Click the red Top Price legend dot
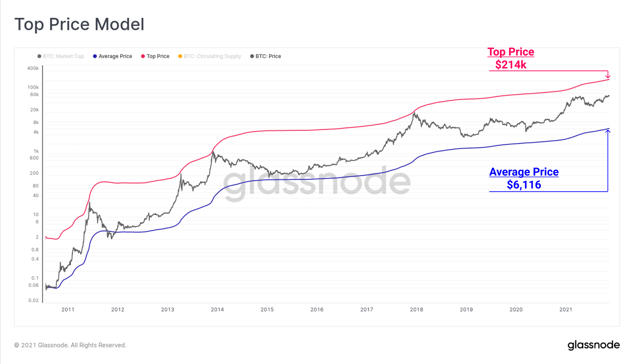The height and width of the screenshot is (364, 633). pyautogui.click(x=143, y=56)
